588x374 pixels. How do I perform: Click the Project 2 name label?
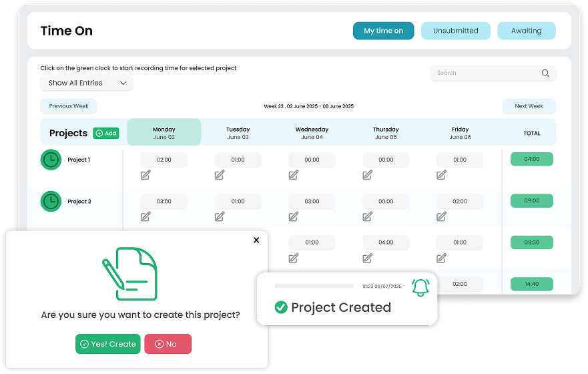(x=79, y=202)
